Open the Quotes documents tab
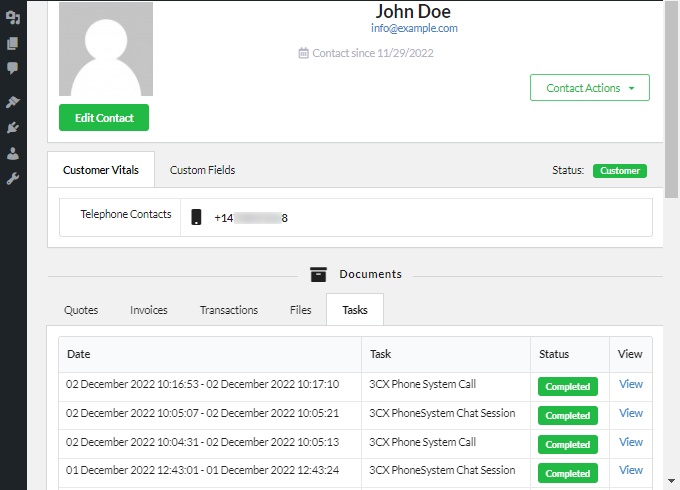 (x=81, y=310)
